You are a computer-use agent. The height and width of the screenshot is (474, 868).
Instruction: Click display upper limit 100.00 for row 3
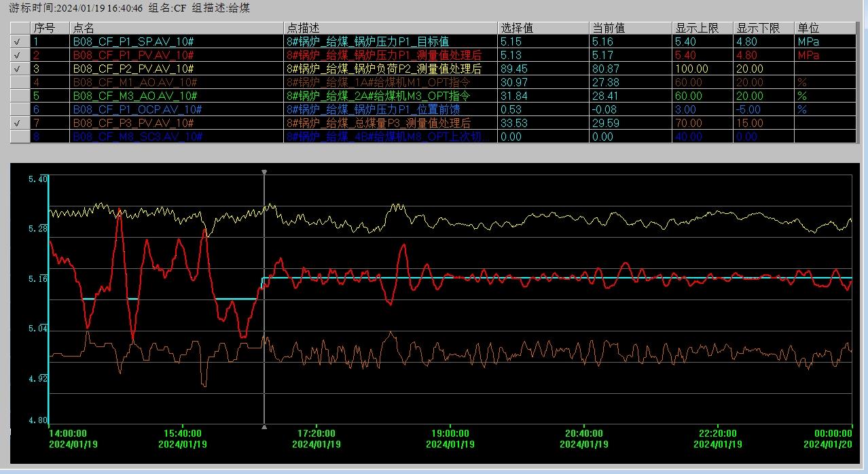691,69
